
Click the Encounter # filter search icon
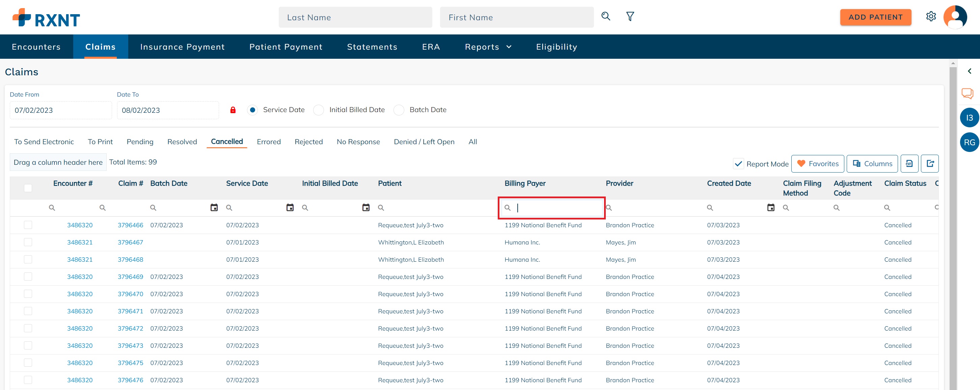(52, 208)
